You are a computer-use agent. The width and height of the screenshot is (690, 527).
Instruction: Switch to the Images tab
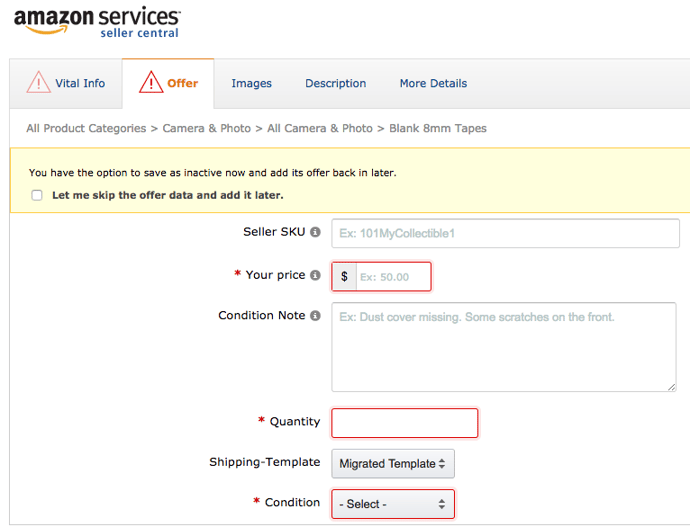[x=251, y=84]
